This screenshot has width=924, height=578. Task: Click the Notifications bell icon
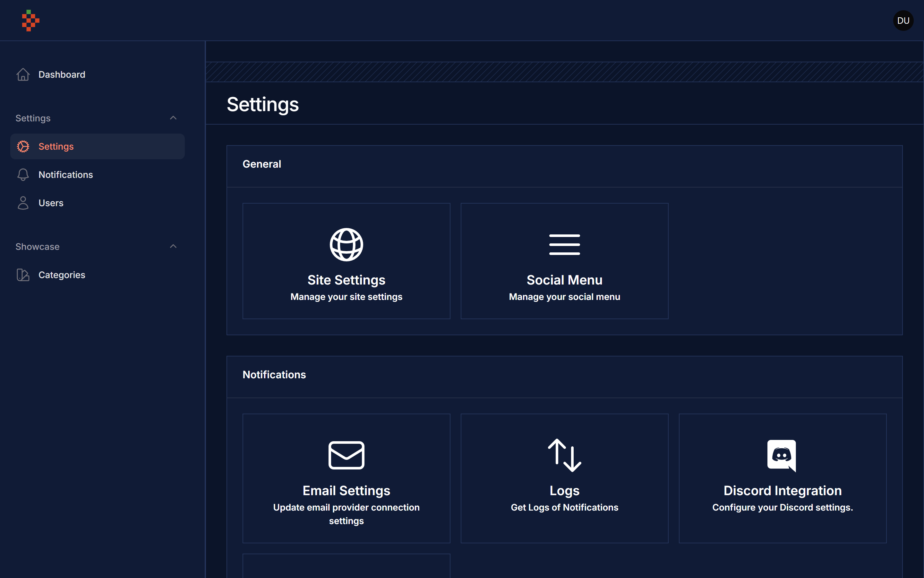23,175
